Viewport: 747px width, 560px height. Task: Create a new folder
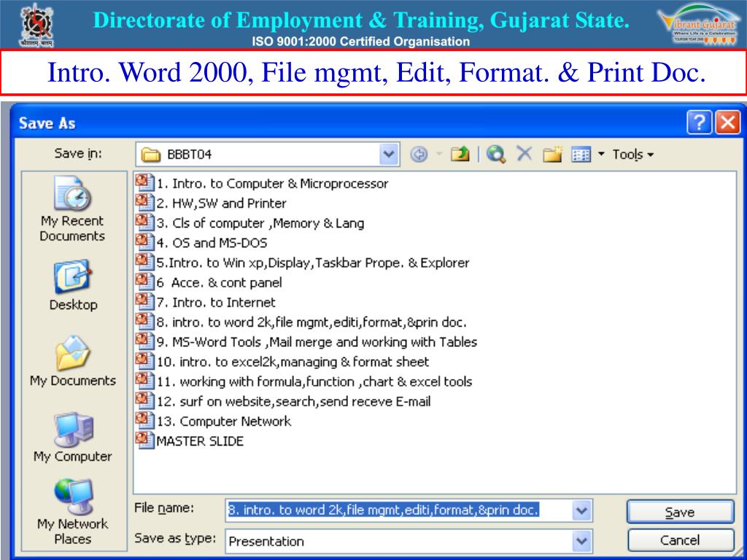pos(553,155)
